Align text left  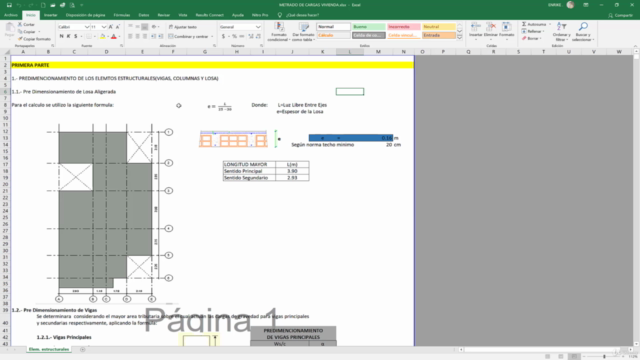[131, 36]
